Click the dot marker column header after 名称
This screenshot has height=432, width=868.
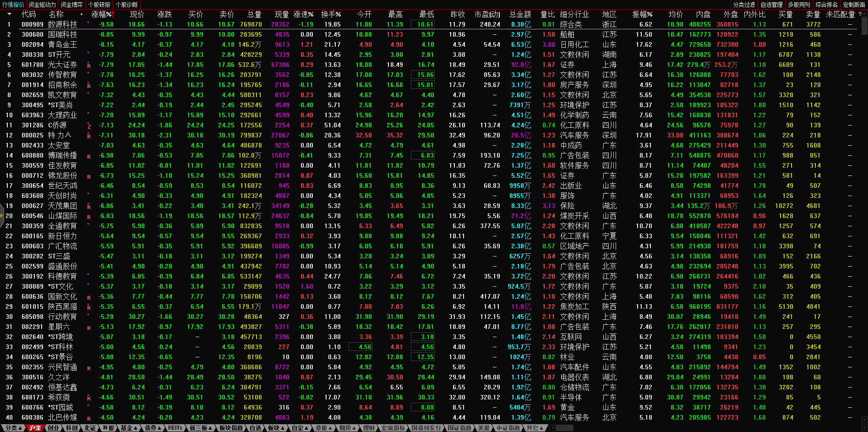(x=82, y=14)
